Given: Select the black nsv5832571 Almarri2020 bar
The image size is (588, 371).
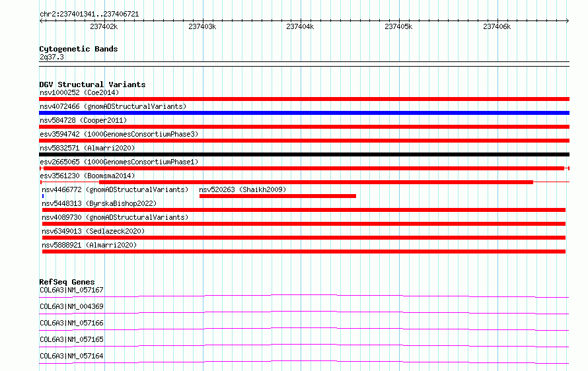Looking at the screenshot, I should tap(304, 154).
